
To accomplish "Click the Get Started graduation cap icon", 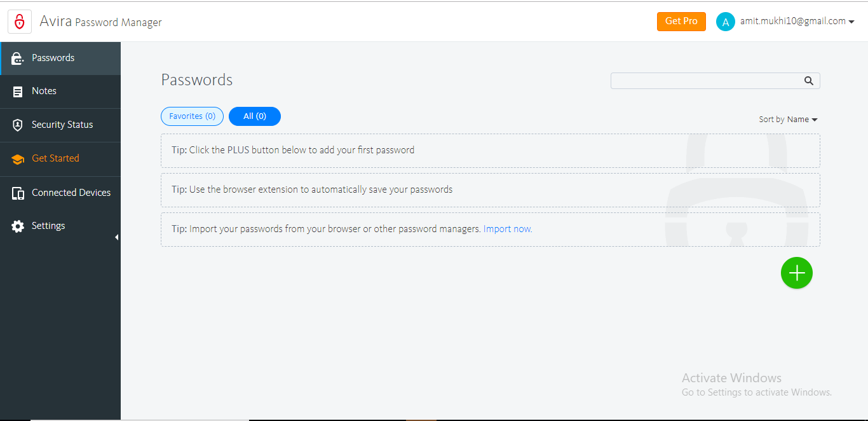I will [18, 159].
